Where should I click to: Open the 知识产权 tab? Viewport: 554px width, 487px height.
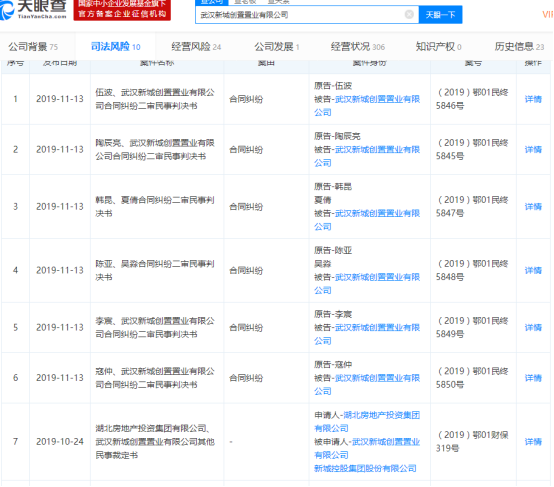(438, 47)
